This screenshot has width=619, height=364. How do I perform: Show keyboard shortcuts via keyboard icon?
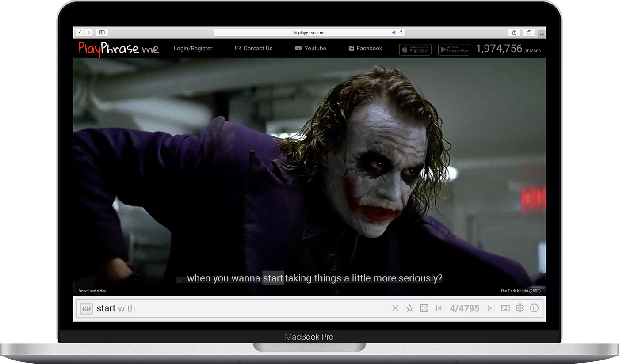click(505, 308)
